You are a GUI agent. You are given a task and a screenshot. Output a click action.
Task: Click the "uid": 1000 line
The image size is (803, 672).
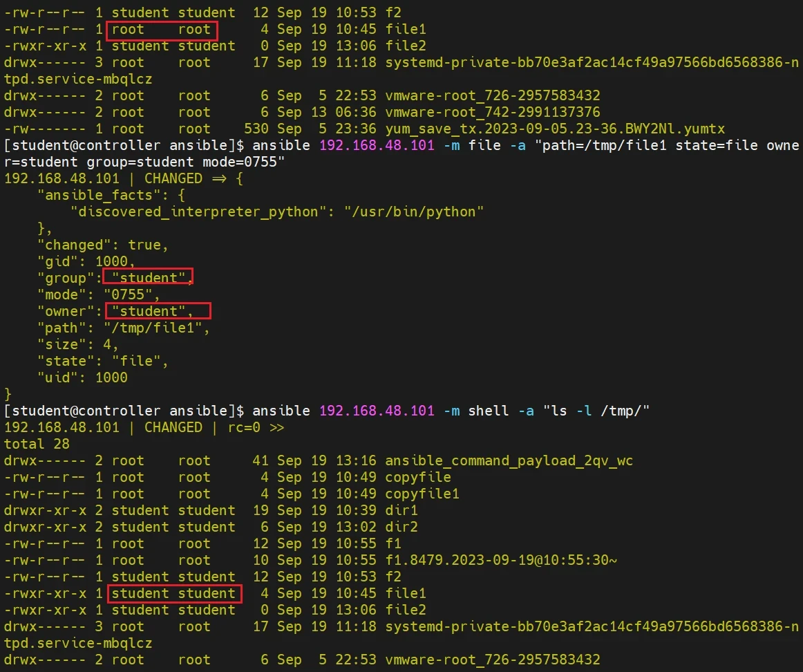[82, 377]
